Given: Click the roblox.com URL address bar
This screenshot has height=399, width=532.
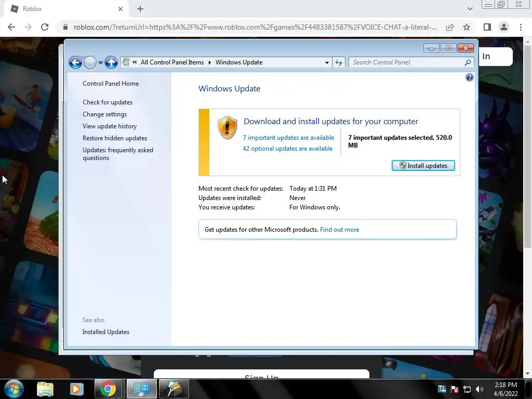Looking at the screenshot, I should 255,27.
